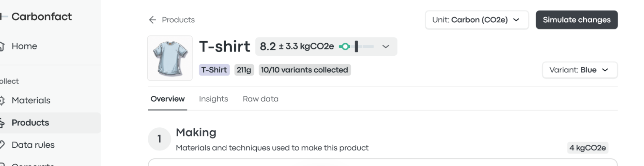Switch to the Insights tab
This screenshot has height=166, width=644.
tap(213, 99)
